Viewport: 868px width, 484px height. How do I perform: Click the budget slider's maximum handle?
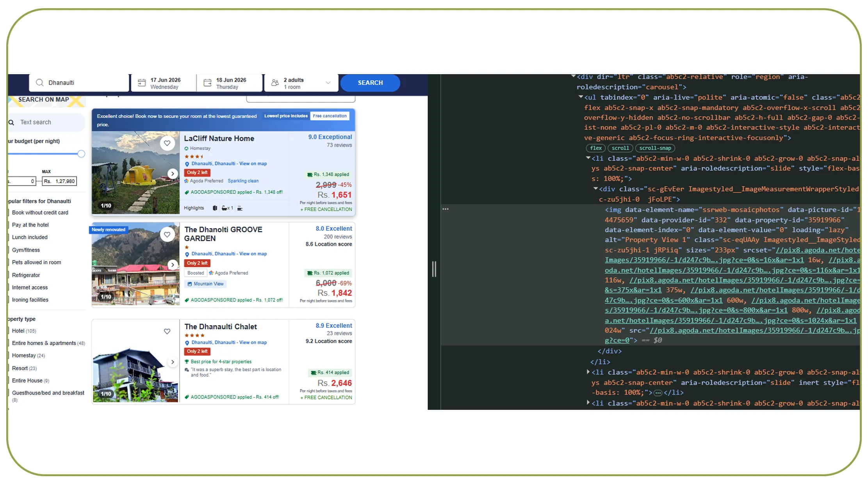[x=81, y=154]
